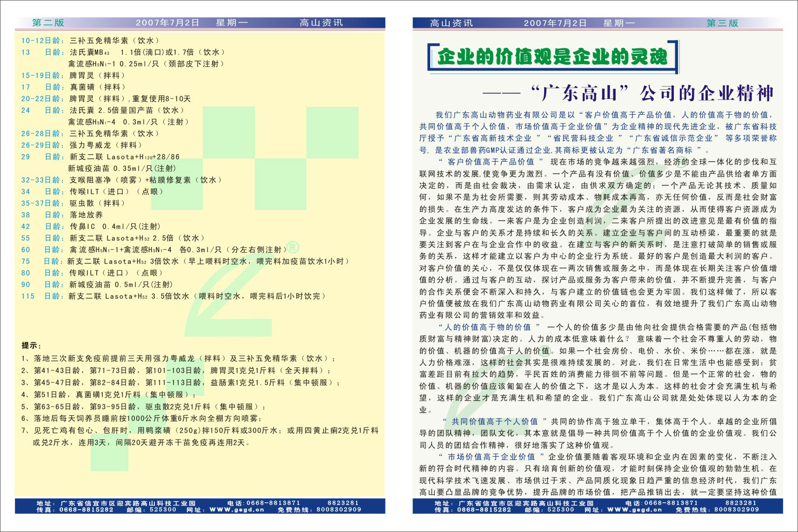Click the “客户价值高于产品价值” paragraph heading

click(x=491, y=162)
